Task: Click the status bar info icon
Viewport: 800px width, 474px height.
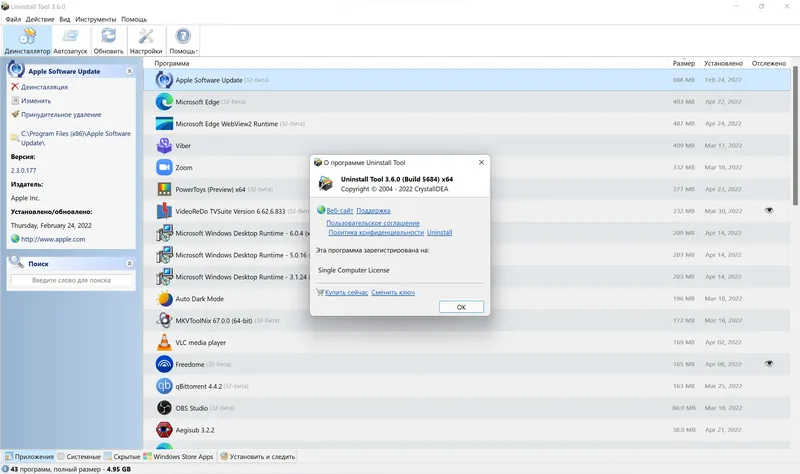Action: point(5,469)
